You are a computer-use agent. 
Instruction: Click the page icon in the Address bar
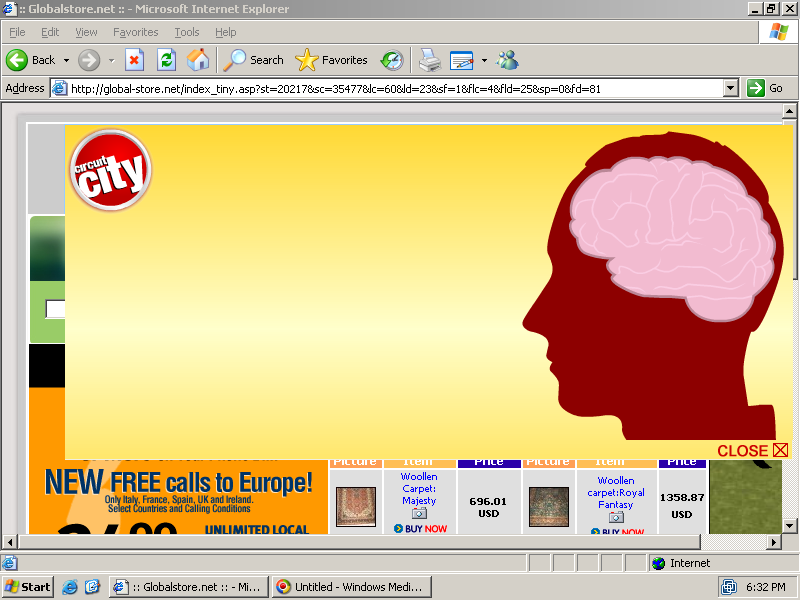click(60, 88)
